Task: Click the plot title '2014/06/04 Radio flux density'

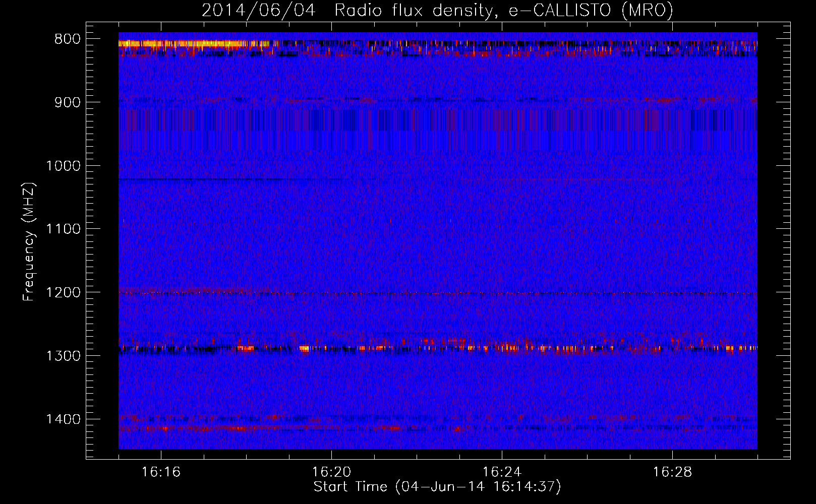Action: [x=437, y=10]
